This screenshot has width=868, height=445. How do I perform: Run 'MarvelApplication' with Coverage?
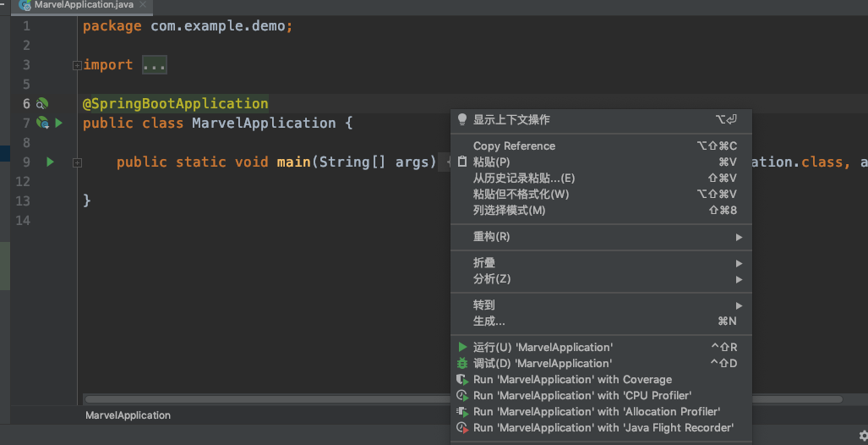[x=601, y=379]
